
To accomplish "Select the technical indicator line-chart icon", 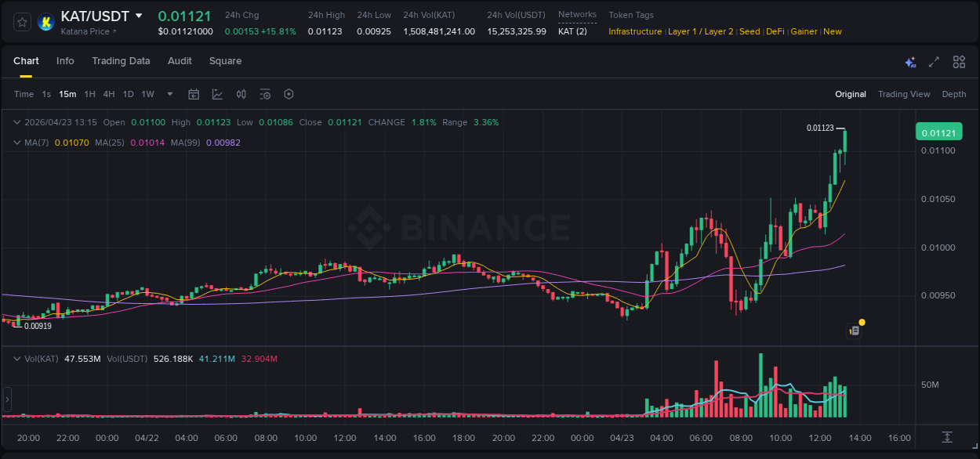I will pyautogui.click(x=217, y=94).
